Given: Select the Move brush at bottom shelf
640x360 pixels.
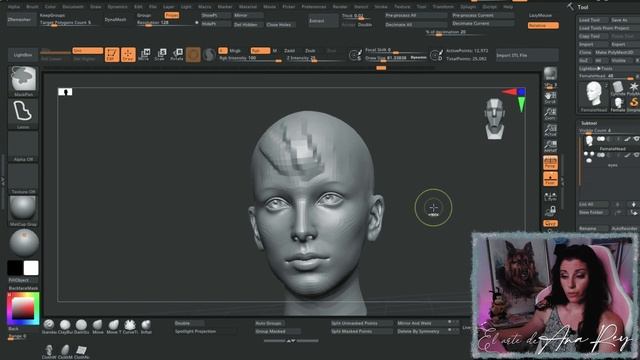Looking at the screenshot, I should click(98, 327).
